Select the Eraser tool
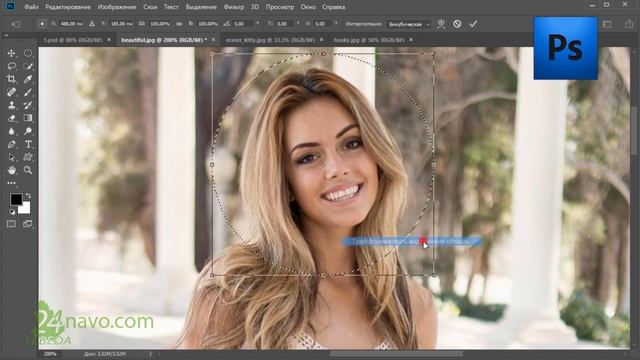Image resolution: width=640 pixels, height=360 pixels. coord(11,118)
